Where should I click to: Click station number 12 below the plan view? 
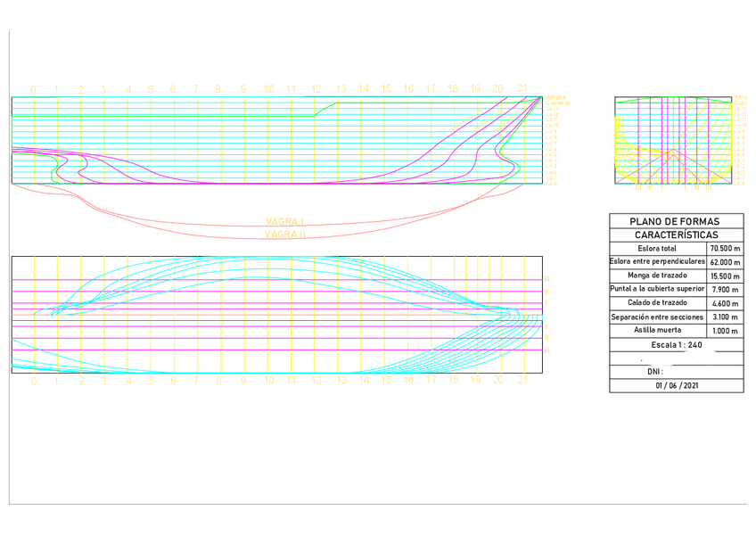(x=315, y=381)
